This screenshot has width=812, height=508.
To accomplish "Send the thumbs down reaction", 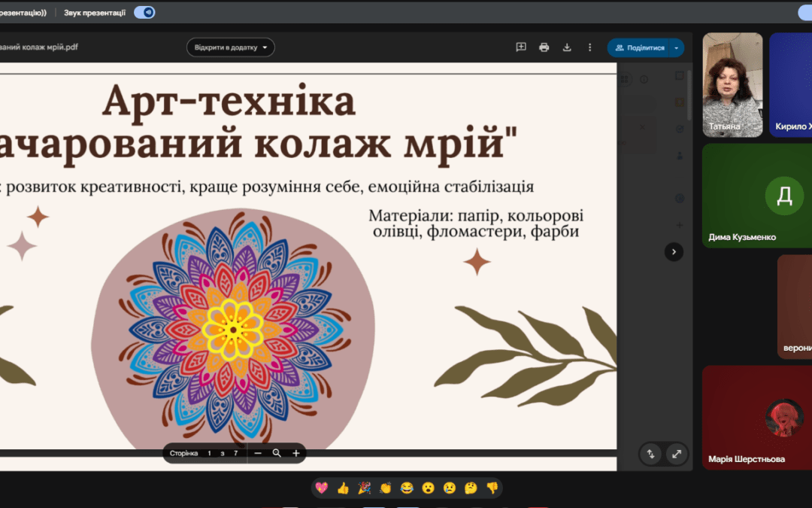I will click(x=492, y=488).
